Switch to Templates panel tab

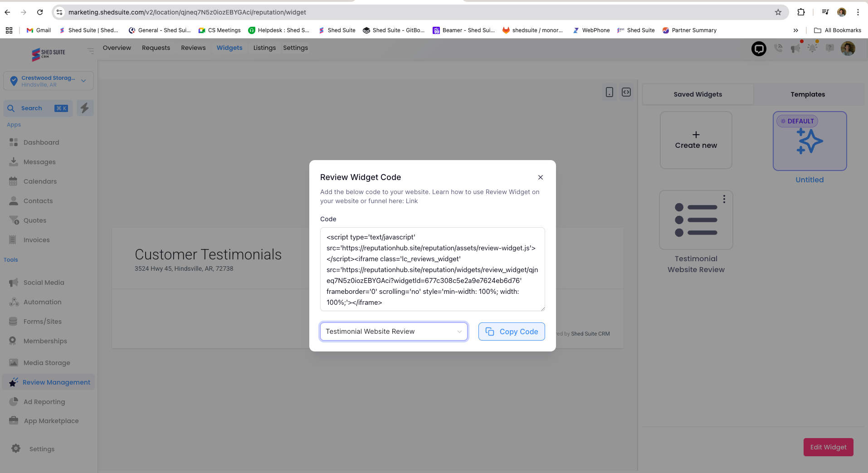pyautogui.click(x=808, y=94)
